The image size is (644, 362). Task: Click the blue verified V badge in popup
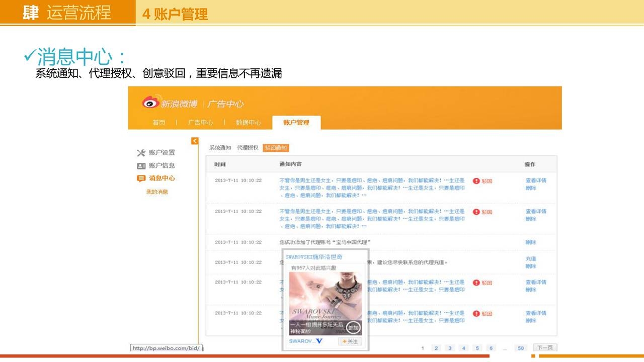tap(319, 341)
